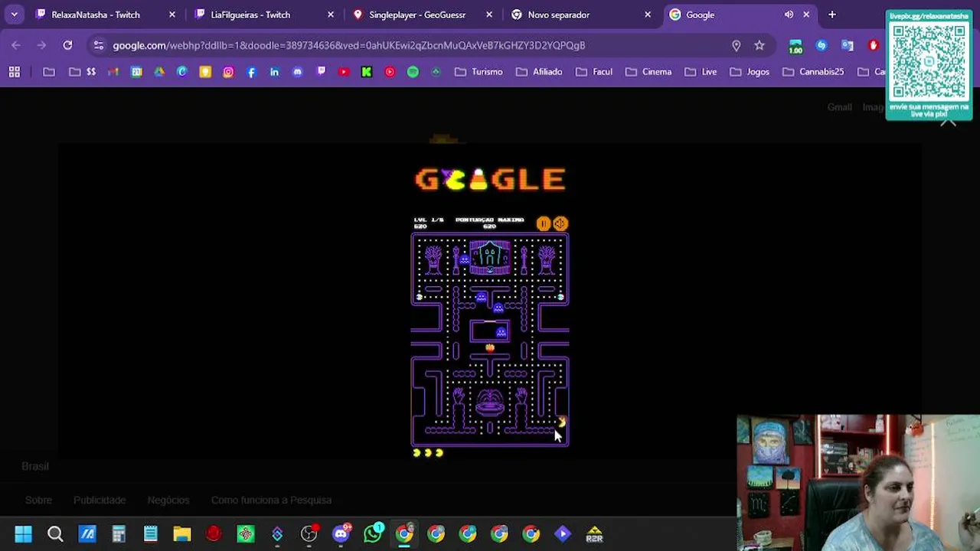Click the 1.00 speed extension icon
980x551 pixels.
point(795,46)
